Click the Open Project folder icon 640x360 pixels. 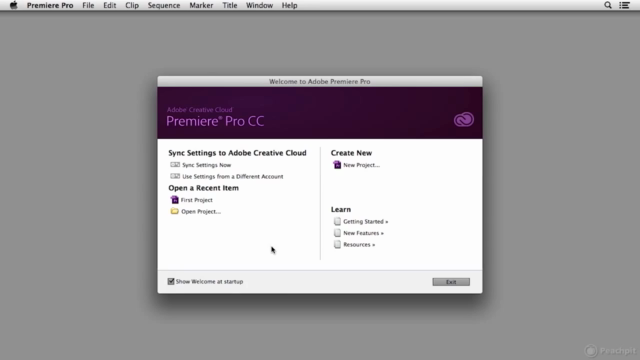click(x=175, y=211)
